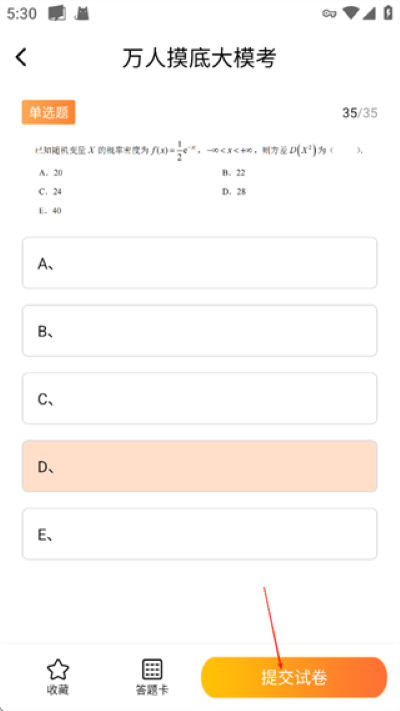
Task: Tap the 35/35 question counter
Action: click(360, 112)
